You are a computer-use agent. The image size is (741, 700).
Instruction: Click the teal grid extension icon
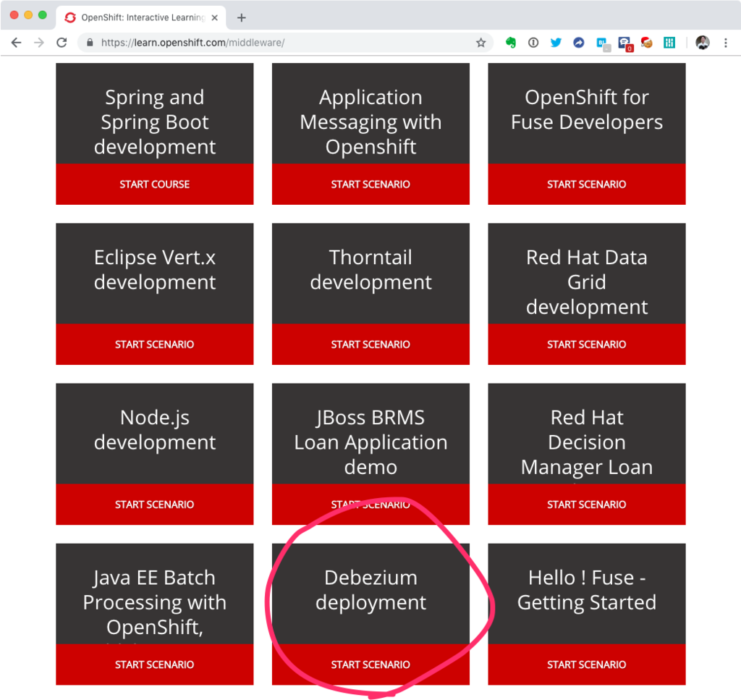point(669,43)
